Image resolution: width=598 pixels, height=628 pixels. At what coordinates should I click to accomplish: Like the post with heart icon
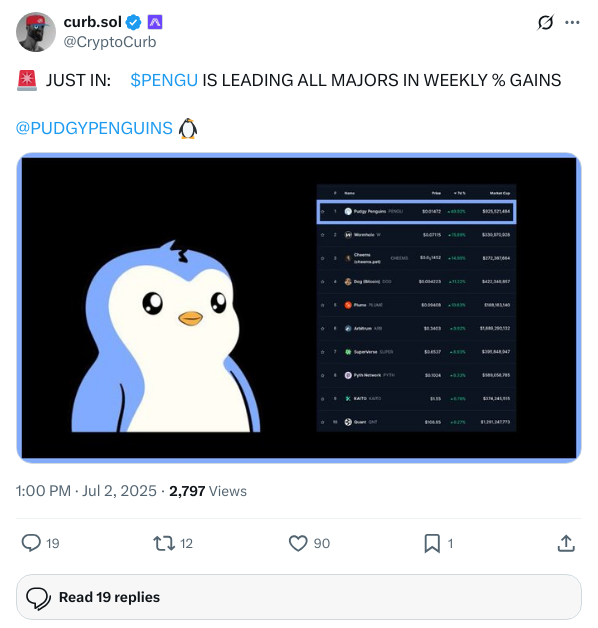click(x=298, y=543)
